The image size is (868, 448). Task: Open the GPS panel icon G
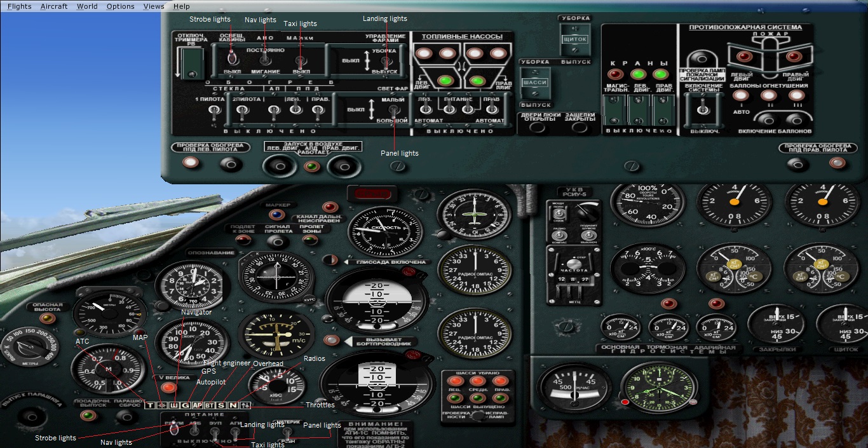pyautogui.click(x=184, y=405)
